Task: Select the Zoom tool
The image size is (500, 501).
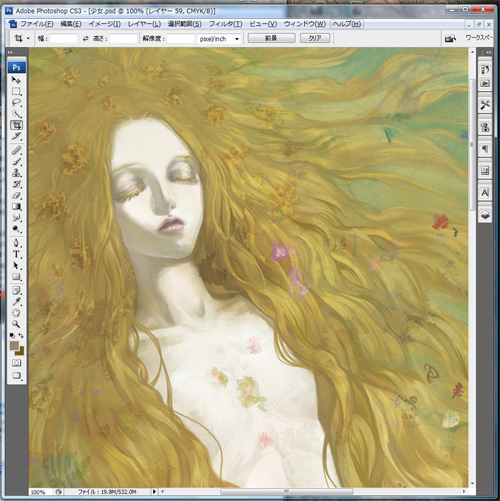Action: click(x=16, y=324)
